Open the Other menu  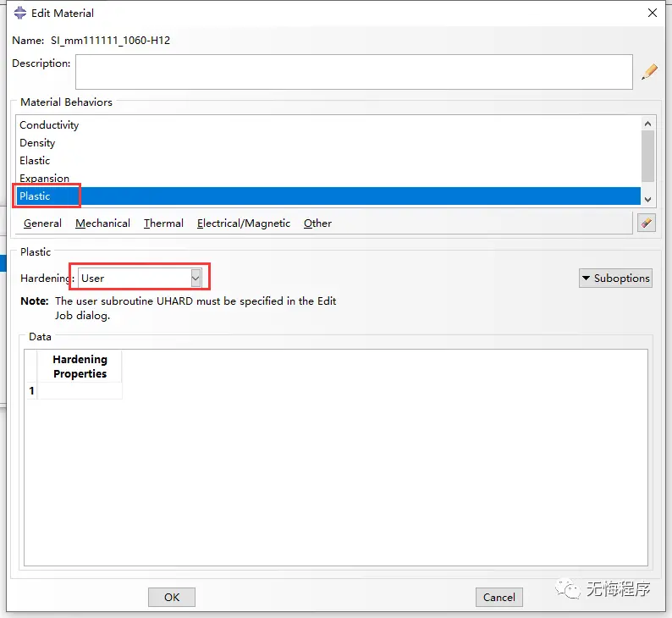point(317,223)
